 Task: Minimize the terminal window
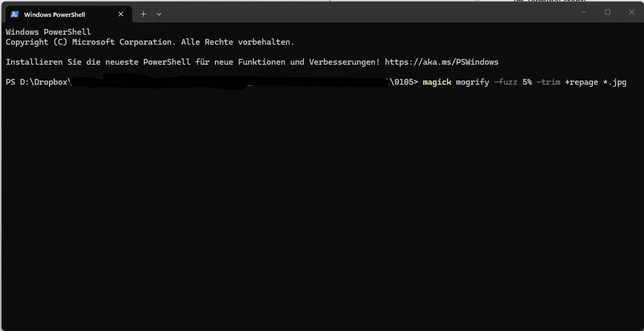(x=582, y=12)
